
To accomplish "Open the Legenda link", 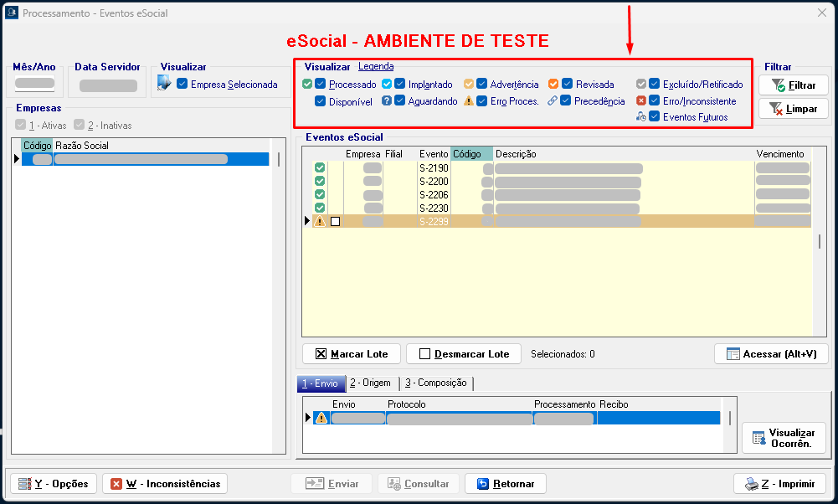I will [x=376, y=67].
